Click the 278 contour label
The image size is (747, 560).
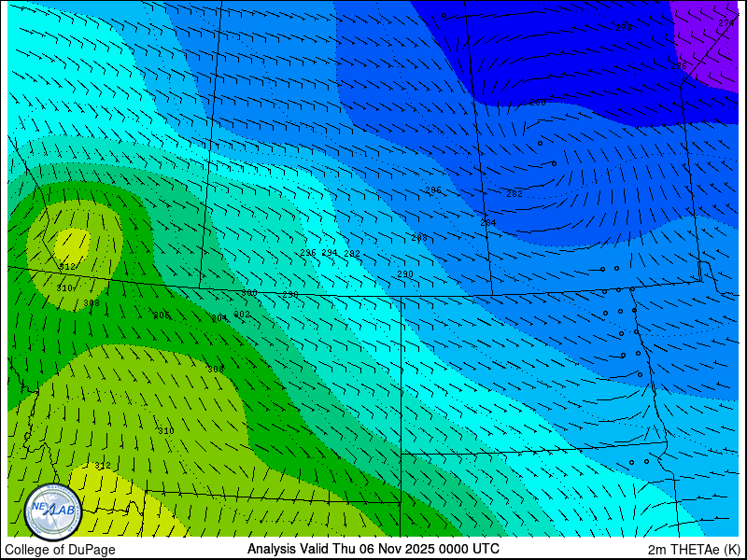[x=624, y=28]
